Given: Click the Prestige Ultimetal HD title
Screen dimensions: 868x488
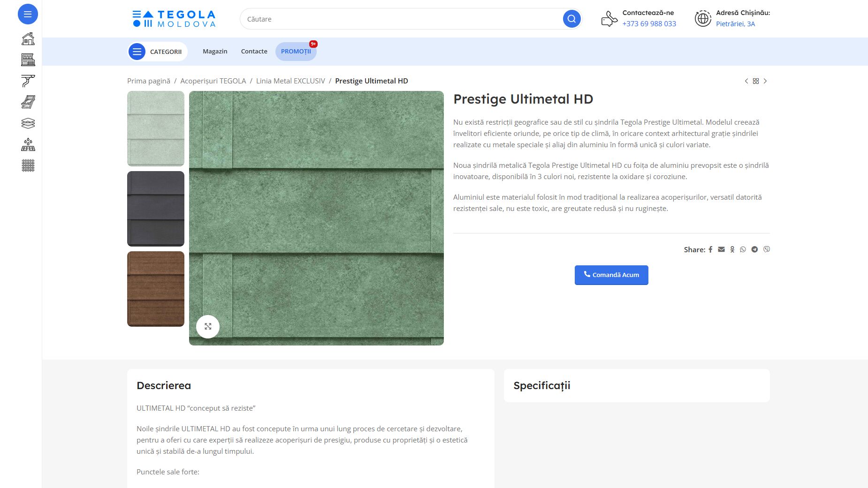Looking at the screenshot, I should [x=523, y=99].
